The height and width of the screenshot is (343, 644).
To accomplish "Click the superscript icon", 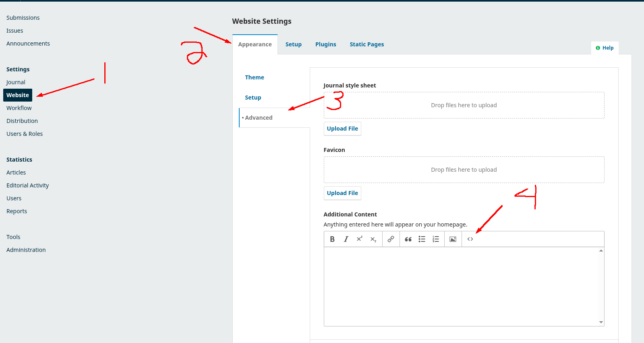I will point(360,239).
